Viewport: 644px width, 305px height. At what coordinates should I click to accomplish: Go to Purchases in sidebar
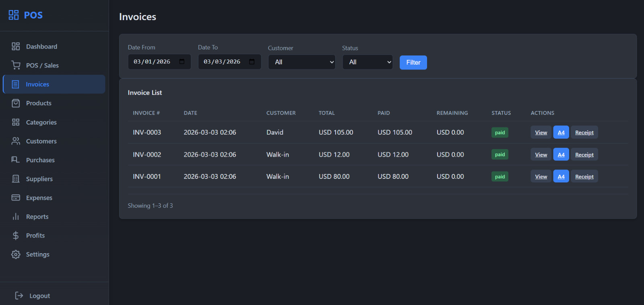pos(54,160)
